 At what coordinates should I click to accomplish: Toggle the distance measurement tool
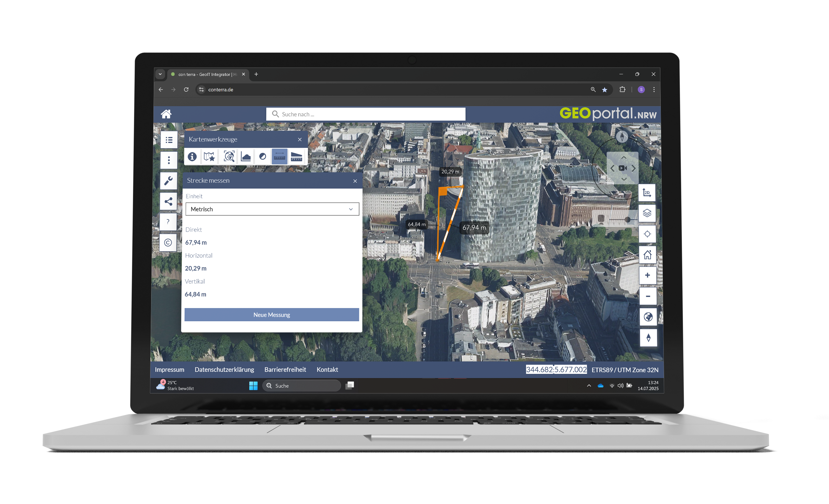click(279, 157)
